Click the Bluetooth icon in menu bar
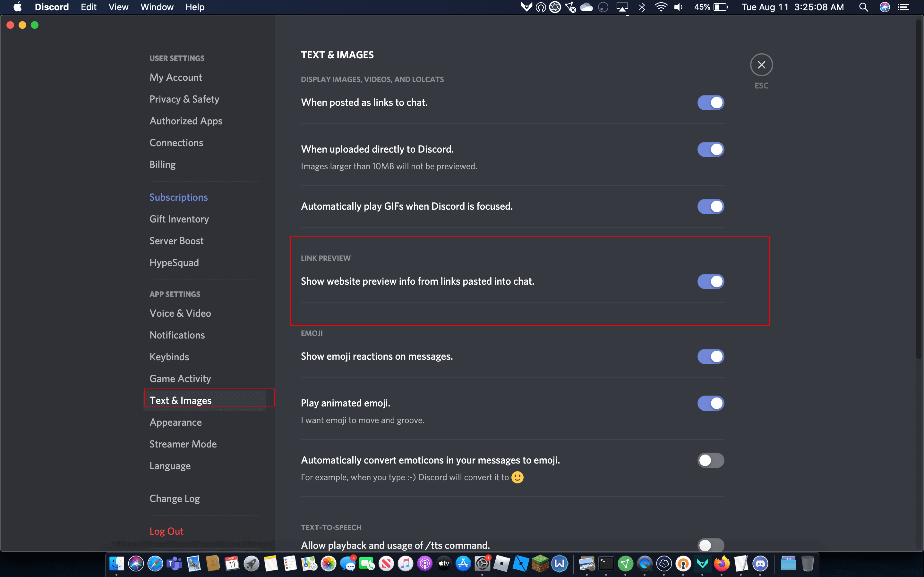Image resolution: width=924 pixels, height=577 pixels. click(x=641, y=7)
